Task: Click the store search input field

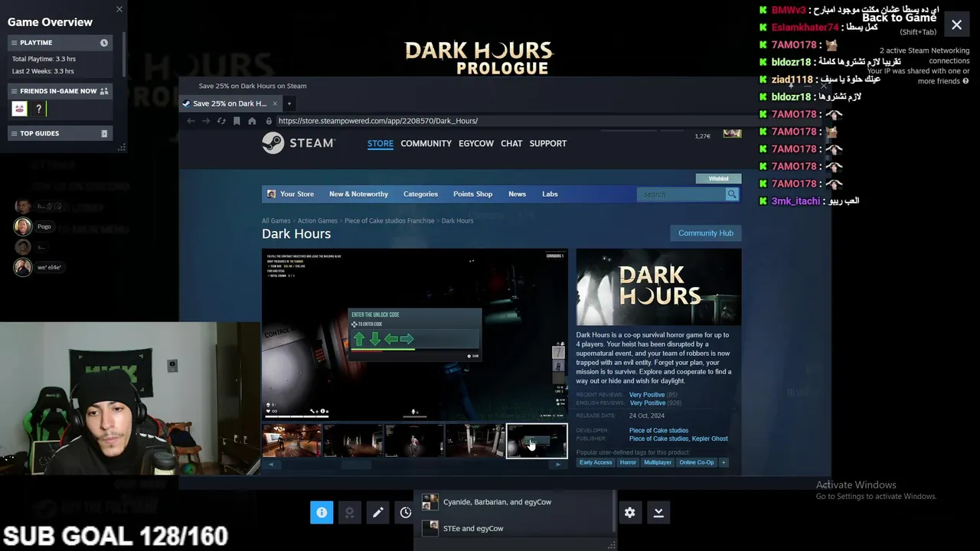Action: [681, 194]
